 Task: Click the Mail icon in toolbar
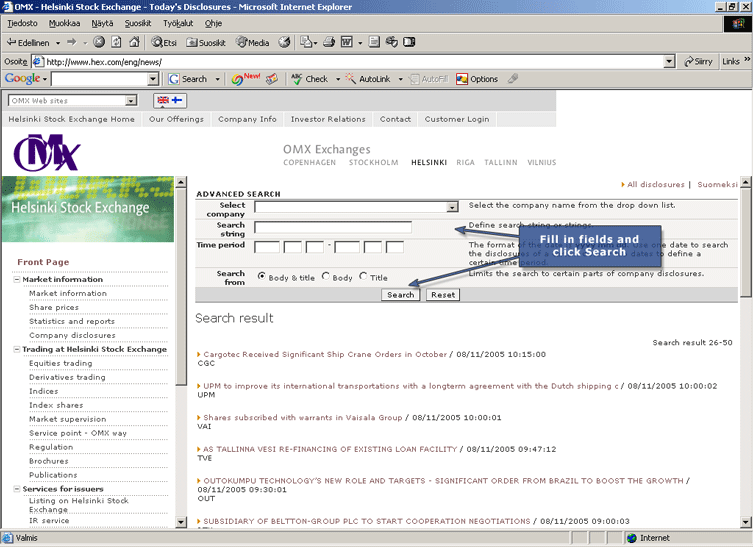306,42
